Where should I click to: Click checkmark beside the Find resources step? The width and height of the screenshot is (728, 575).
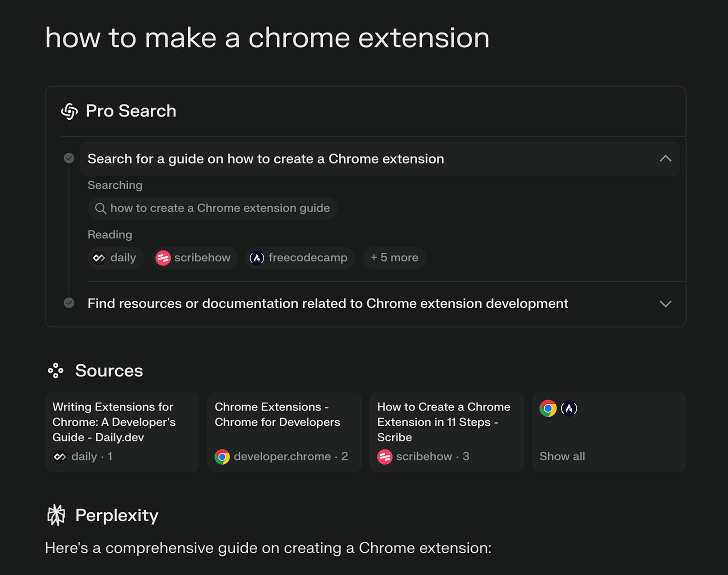pyautogui.click(x=69, y=303)
